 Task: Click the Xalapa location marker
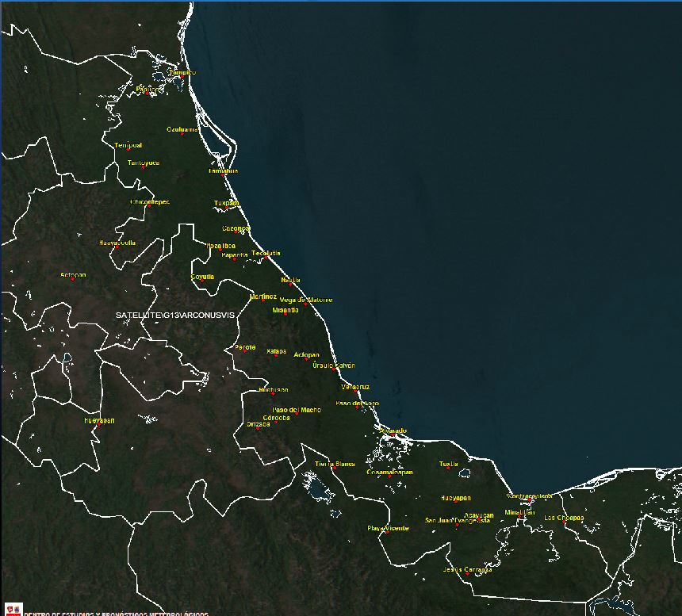[x=276, y=355]
